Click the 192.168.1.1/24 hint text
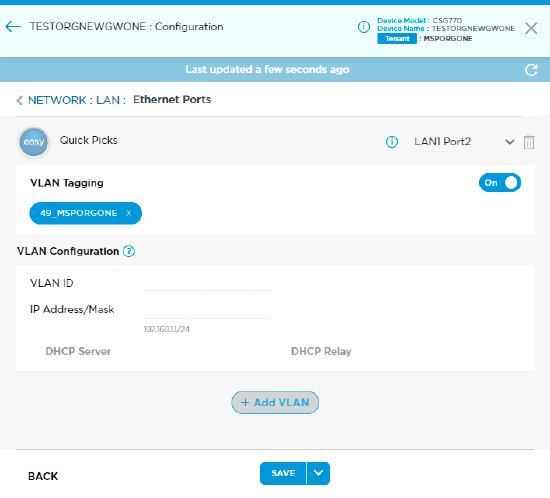This screenshot has width=550, height=498. tap(167, 329)
